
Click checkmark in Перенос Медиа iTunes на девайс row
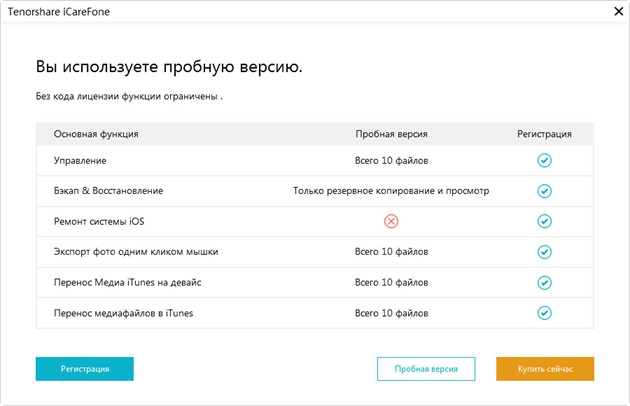[544, 283]
